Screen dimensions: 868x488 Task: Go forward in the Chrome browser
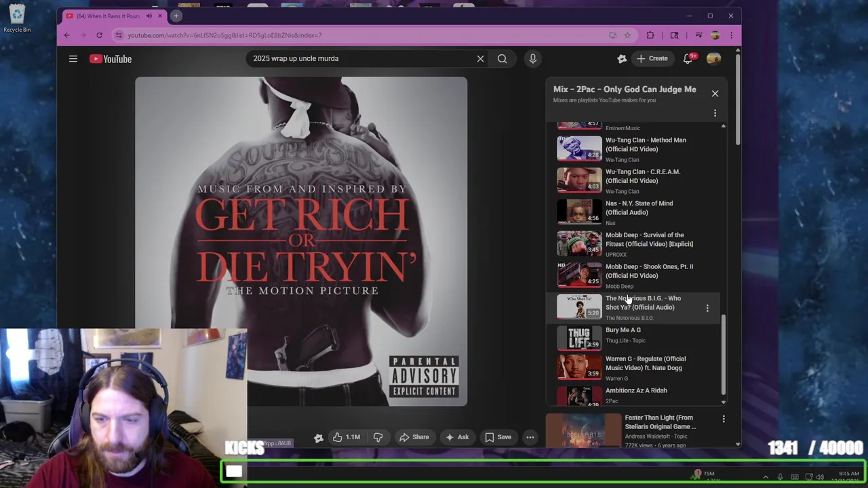83,35
